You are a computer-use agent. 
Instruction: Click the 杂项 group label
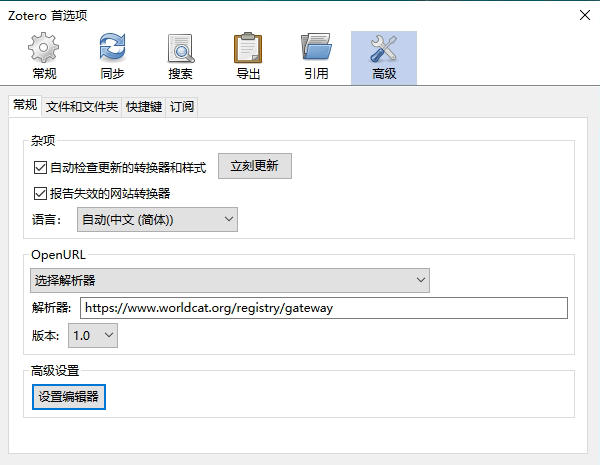(43, 140)
